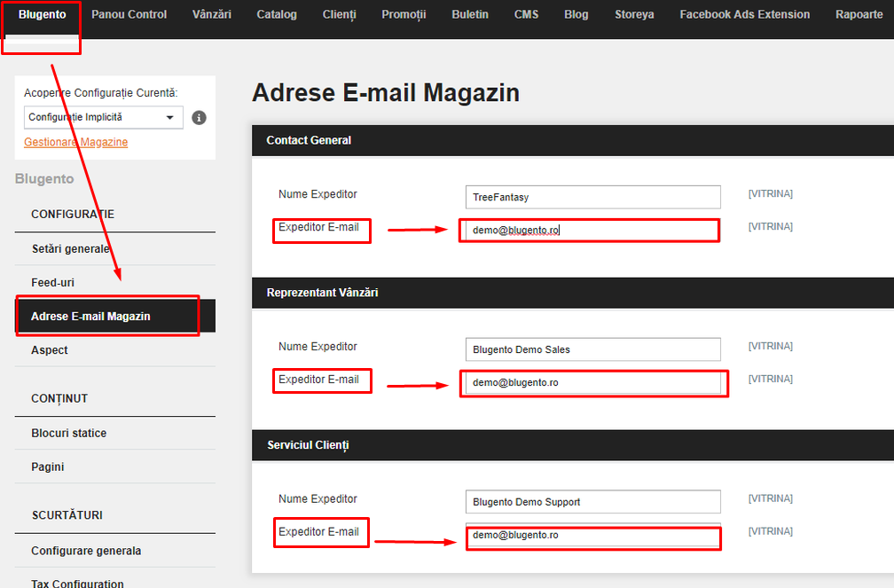Open Configurare generala shortcut
The width and height of the screenshot is (894, 588).
pyautogui.click(x=115, y=551)
